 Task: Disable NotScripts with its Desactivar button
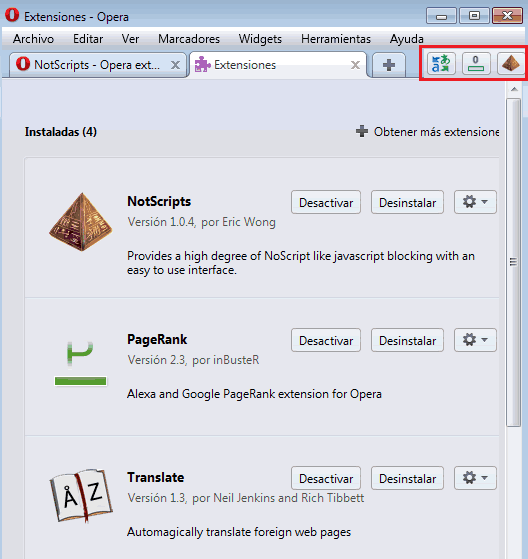point(326,202)
